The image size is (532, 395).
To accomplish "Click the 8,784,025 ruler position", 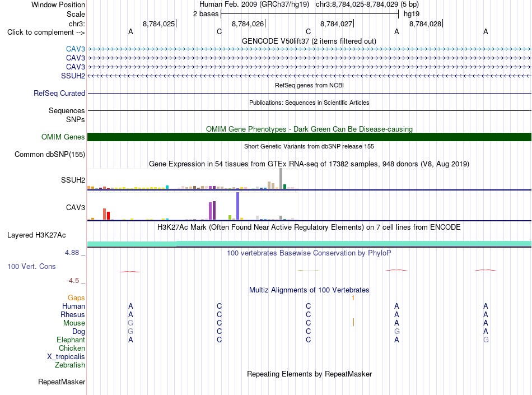I will (x=159, y=24).
